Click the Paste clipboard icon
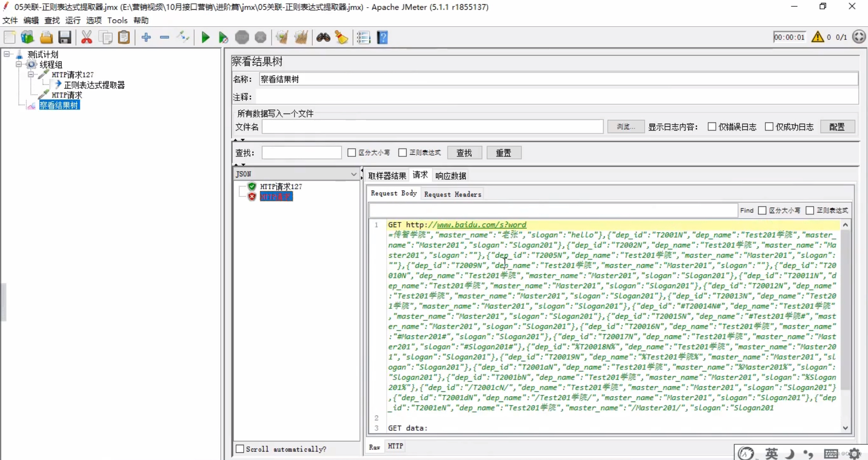Image resolution: width=868 pixels, height=460 pixels. (124, 37)
